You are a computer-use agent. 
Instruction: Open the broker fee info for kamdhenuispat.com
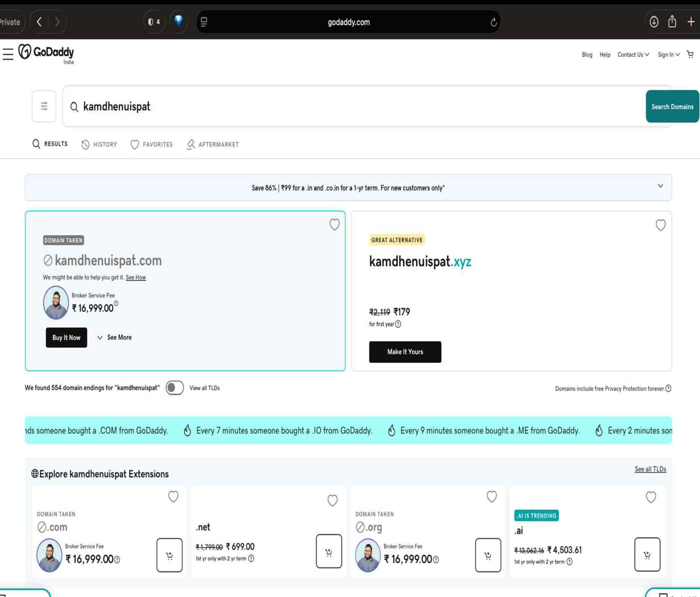tap(116, 303)
